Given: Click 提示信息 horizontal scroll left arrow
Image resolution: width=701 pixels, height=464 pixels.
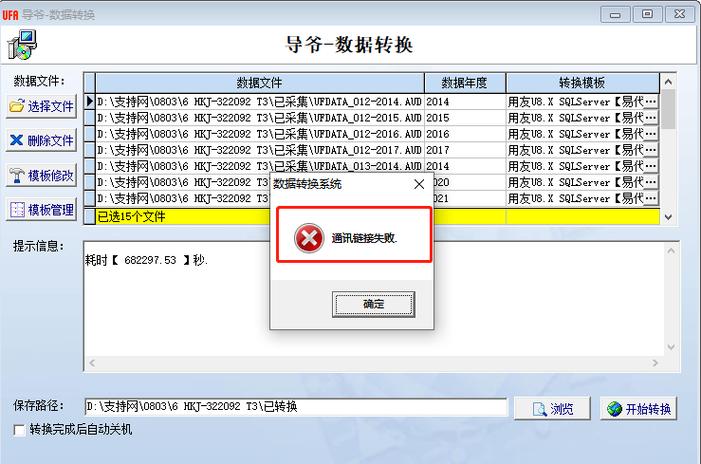Looking at the screenshot, I should coord(92,363).
